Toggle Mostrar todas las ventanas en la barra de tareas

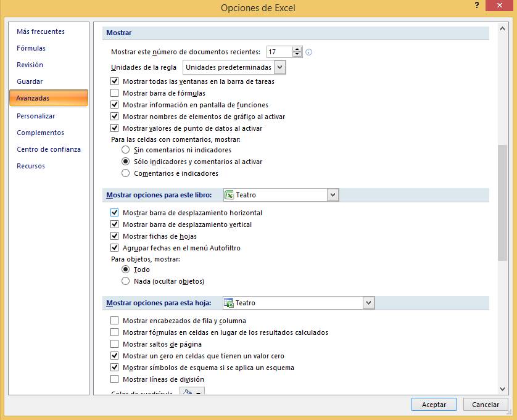114,81
